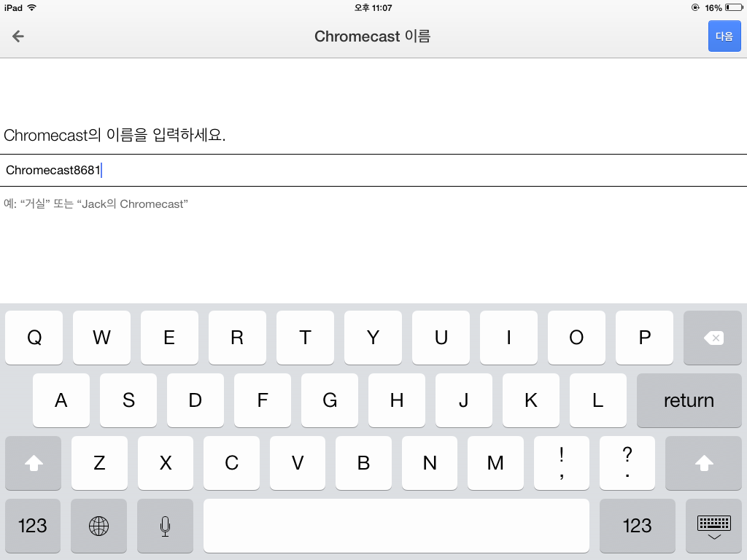Screen dimensions: 747x560
Task: Tap the T key
Action: [305, 338]
